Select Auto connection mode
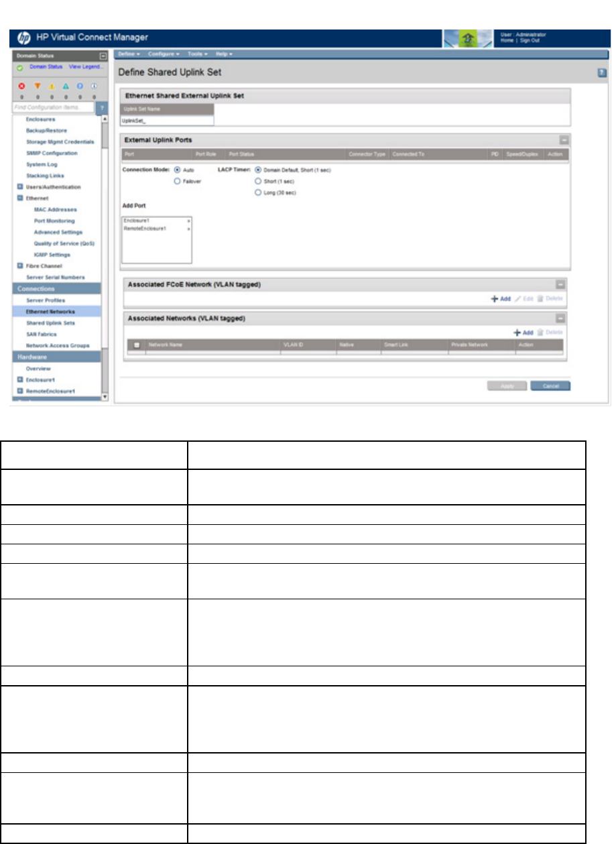 pos(178,170)
